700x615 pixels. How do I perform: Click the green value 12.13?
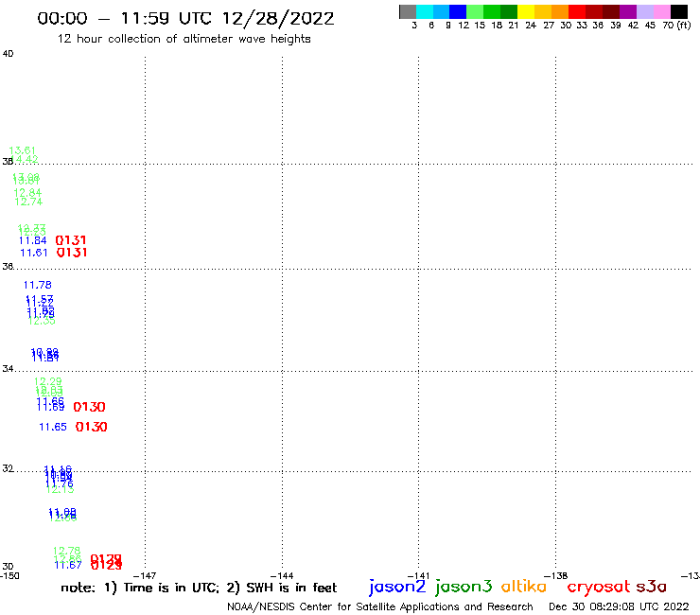pos(60,489)
